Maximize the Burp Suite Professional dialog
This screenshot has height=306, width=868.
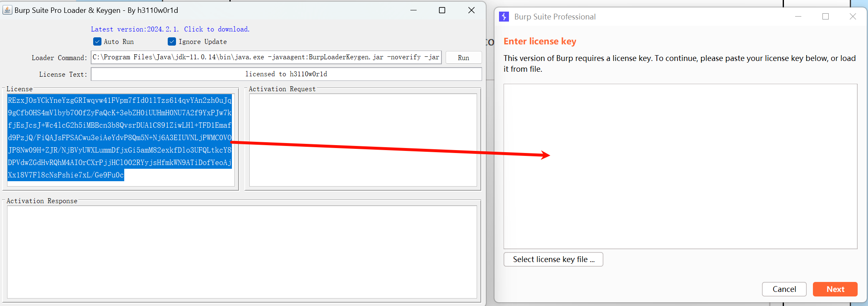(x=825, y=17)
